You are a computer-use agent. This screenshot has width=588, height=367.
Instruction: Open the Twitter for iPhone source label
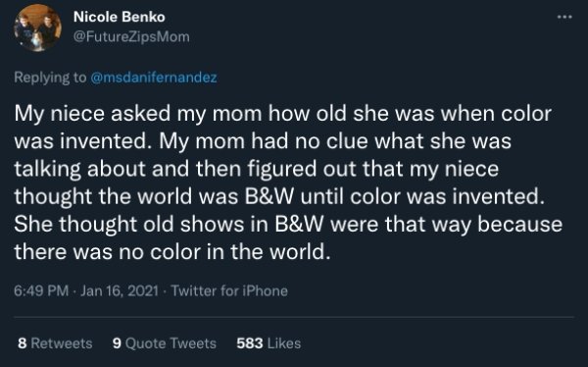pyautogui.click(x=229, y=290)
